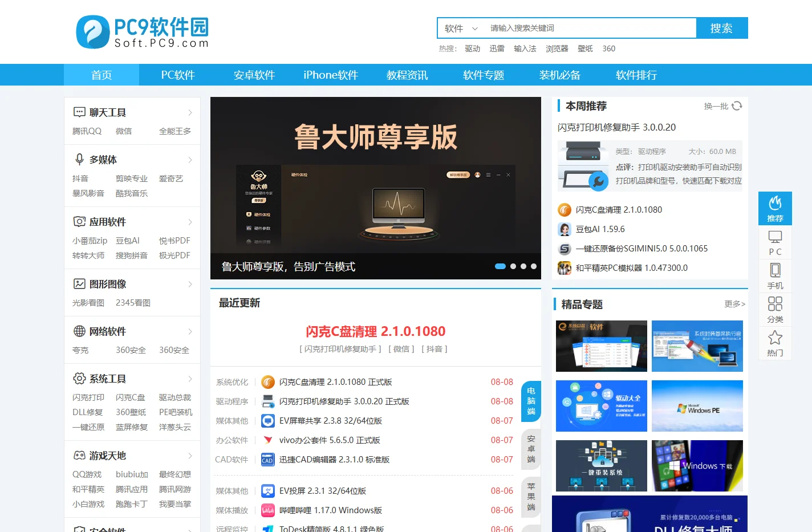
Task: Select the 分类 grid sidebar icon
Action: tap(775, 310)
